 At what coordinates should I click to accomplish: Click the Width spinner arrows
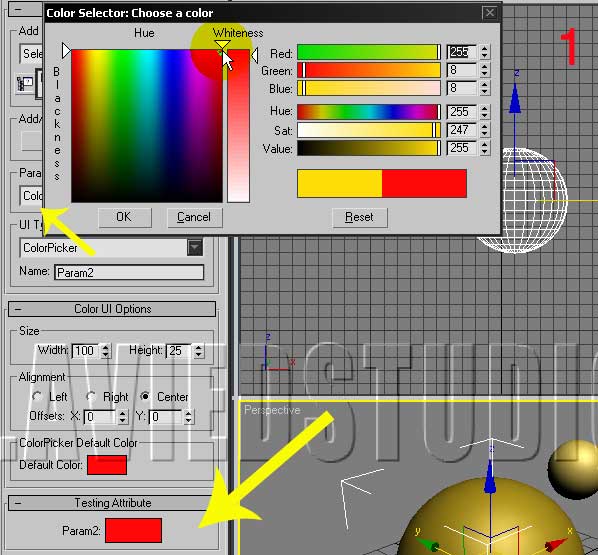[106, 351]
